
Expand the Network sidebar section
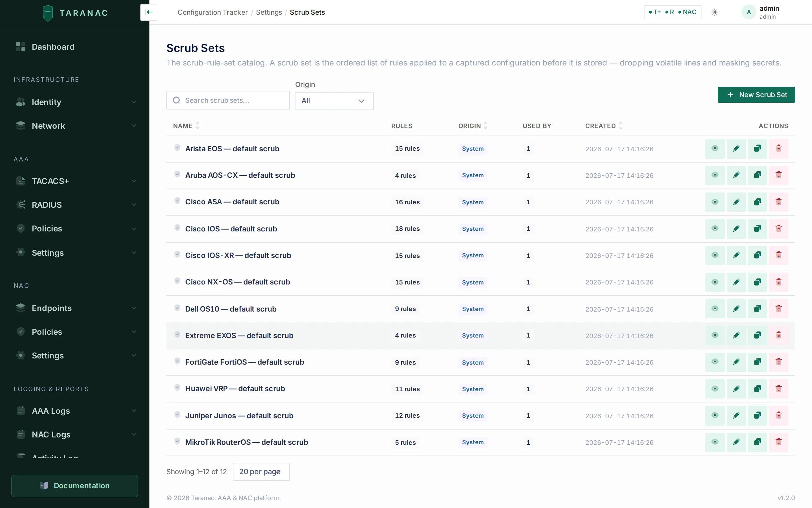74,126
